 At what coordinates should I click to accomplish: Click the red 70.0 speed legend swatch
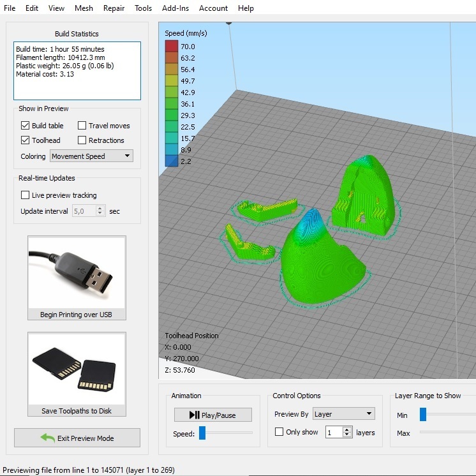tap(172, 46)
